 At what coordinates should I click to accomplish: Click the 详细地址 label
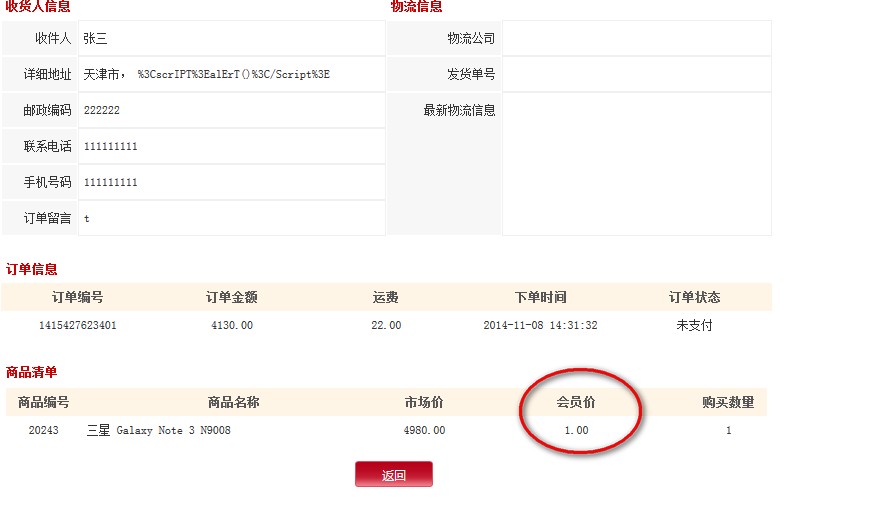(x=47, y=74)
